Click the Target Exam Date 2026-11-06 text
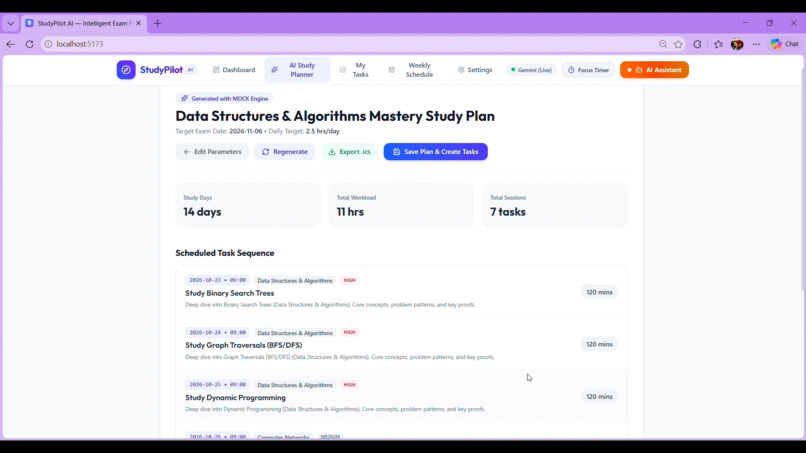Image resolution: width=806 pixels, height=453 pixels. 219,131
